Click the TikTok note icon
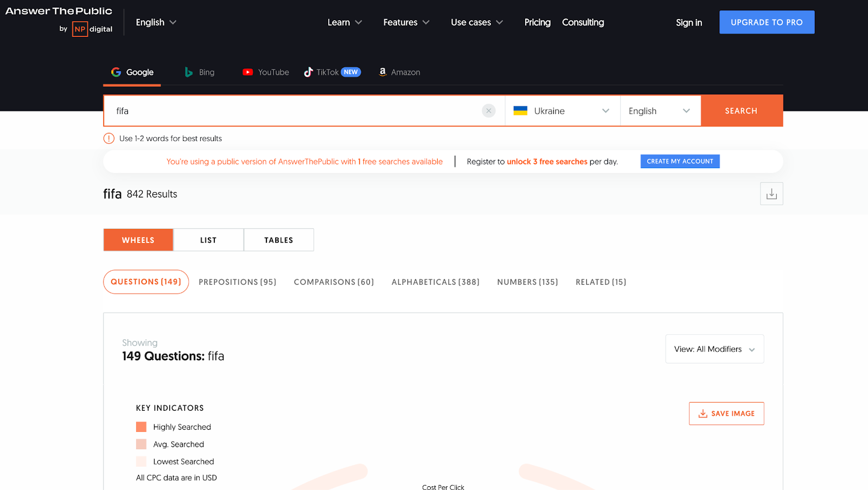This screenshot has height=490, width=868. coord(308,72)
